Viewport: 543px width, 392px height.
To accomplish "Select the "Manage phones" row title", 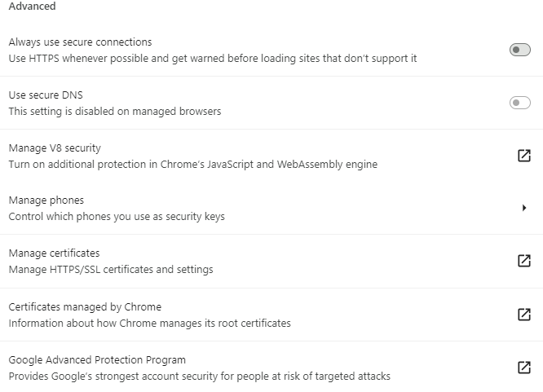I will pyautogui.click(x=46, y=200).
